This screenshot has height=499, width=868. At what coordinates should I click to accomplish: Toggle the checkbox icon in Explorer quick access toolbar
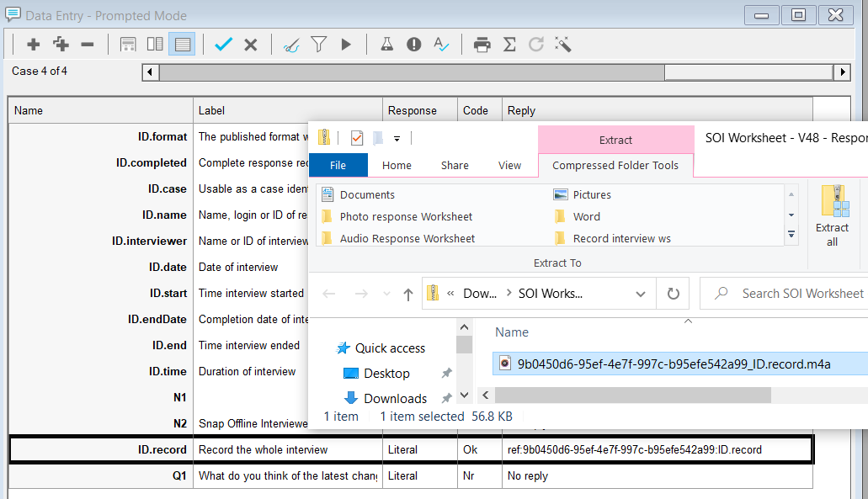click(x=357, y=137)
